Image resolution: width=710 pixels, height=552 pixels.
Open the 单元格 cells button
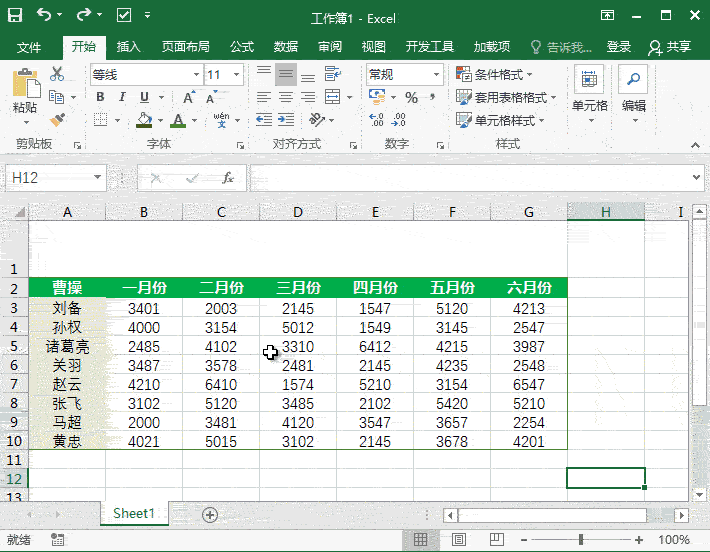(x=589, y=94)
